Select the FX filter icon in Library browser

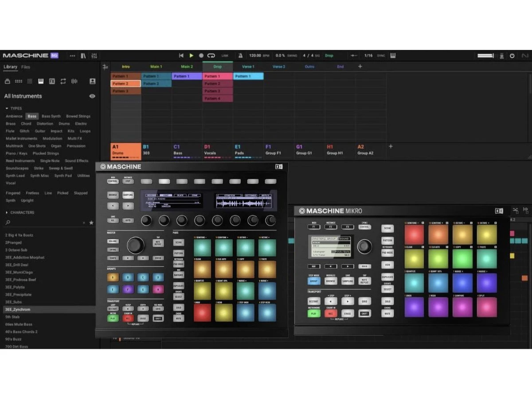pos(52,81)
